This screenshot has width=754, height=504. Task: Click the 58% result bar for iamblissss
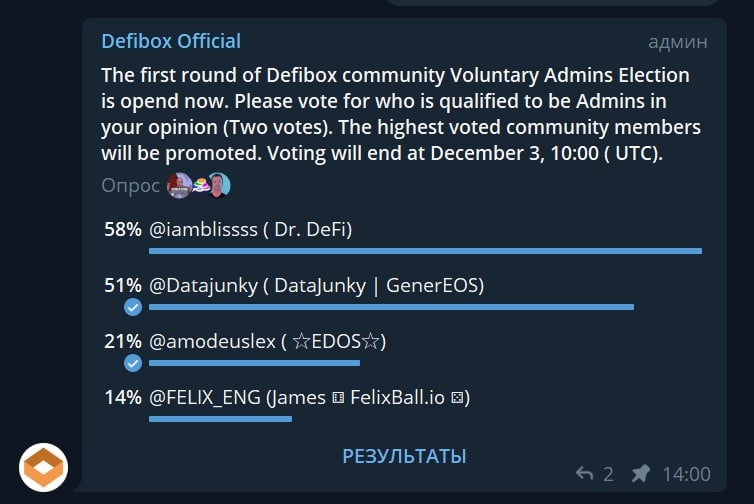click(425, 251)
